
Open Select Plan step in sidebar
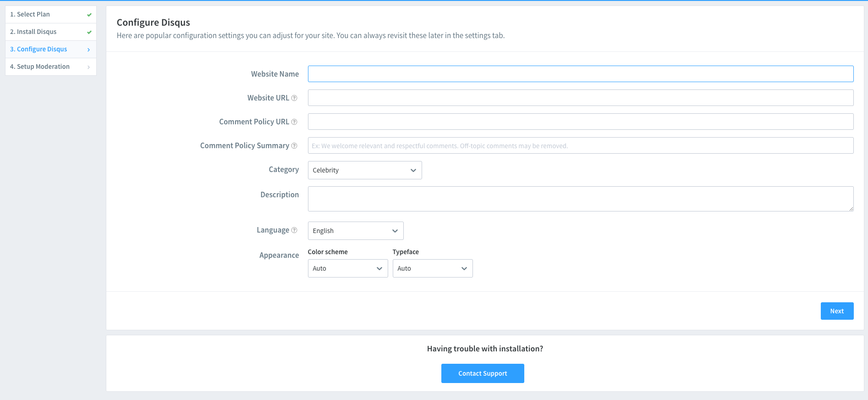tap(51, 14)
